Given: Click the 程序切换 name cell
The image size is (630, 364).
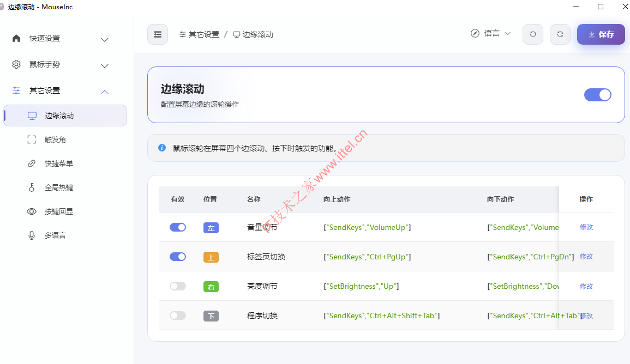Looking at the screenshot, I should pyautogui.click(x=262, y=316).
